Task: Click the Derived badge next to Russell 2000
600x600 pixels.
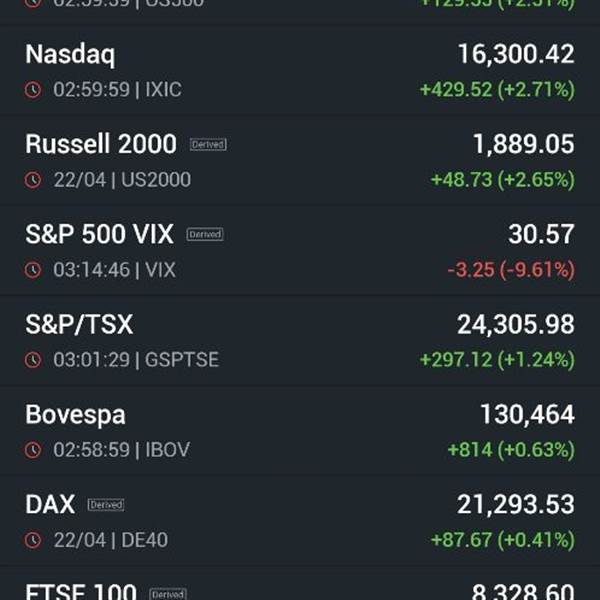Action: 208,144
